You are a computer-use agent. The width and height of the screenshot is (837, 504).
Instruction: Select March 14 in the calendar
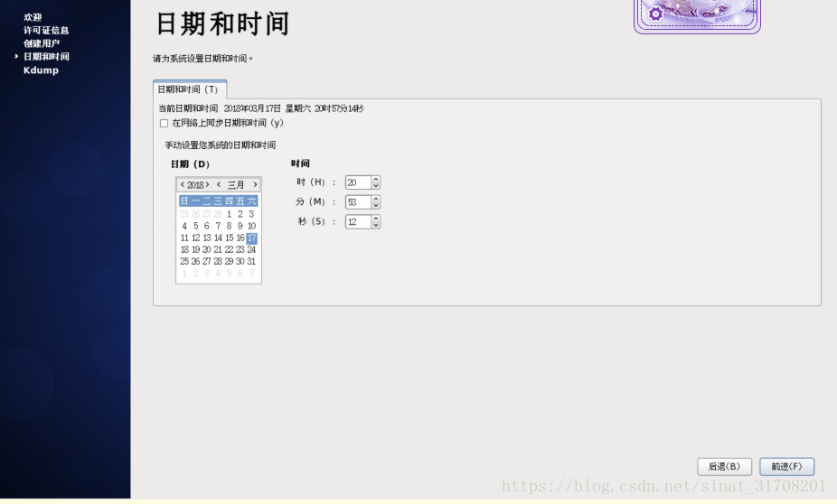coord(218,238)
